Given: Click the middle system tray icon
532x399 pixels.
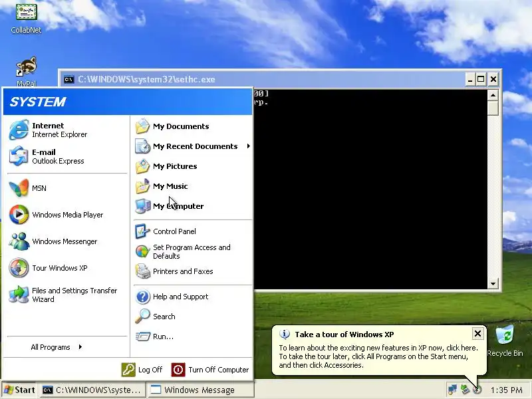Looking at the screenshot, I should coord(465,390).
